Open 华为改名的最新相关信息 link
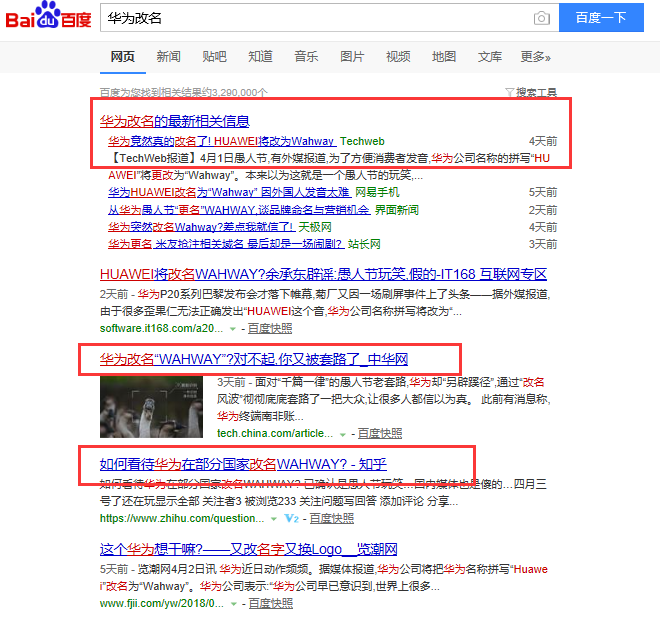 point(175,121)
